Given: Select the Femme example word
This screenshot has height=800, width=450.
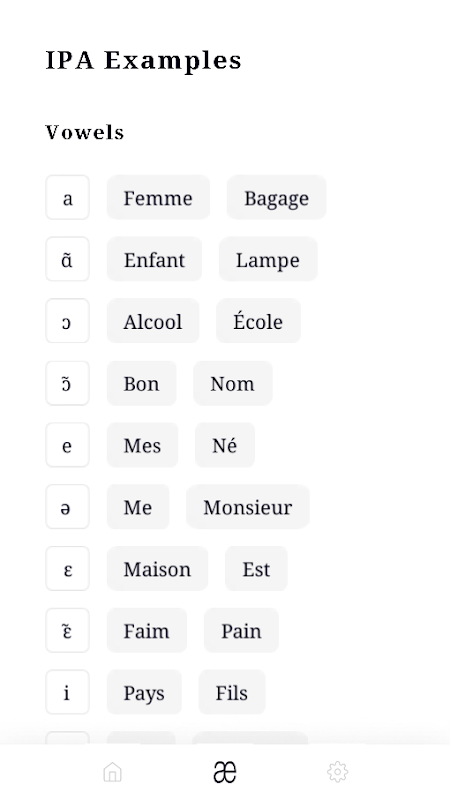Looking at the screenshot, I should point(158,197).
